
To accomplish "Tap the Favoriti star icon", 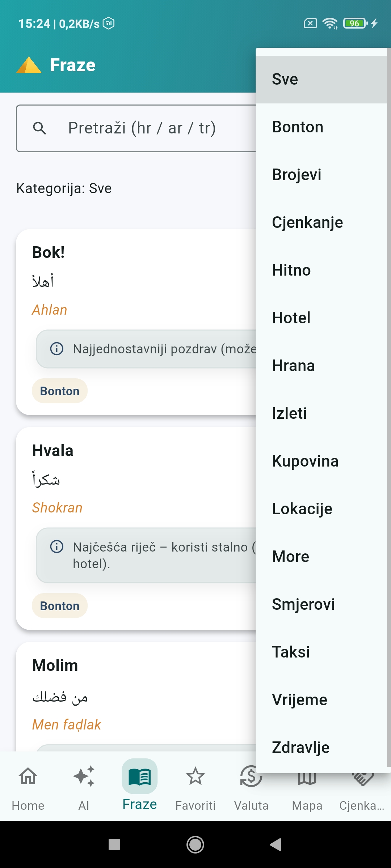I will click(x=195, y=776).
